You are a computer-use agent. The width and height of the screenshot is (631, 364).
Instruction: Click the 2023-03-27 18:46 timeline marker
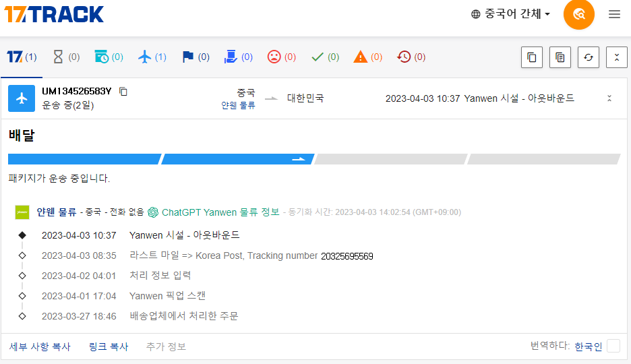pos(22,316)
